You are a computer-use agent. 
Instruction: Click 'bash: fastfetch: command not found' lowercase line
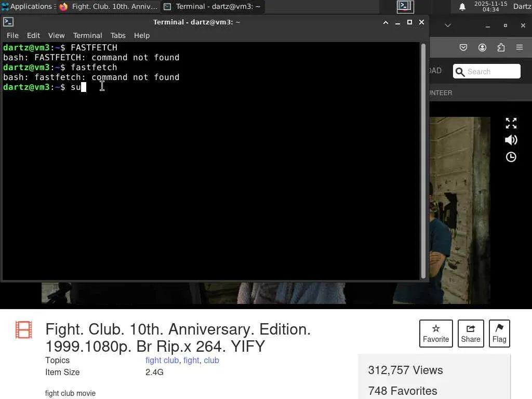[91, 77]
